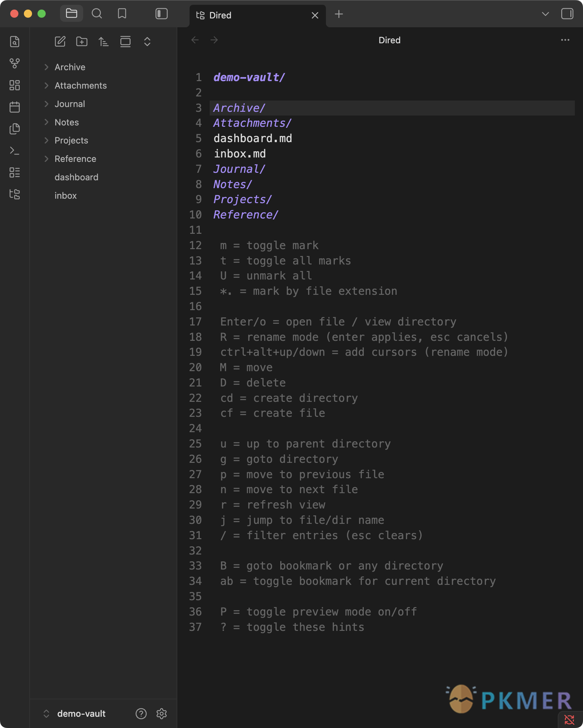Click auto-reveal current file icon
The height and width of the screenshot is (728, 583).
(x=125, y=42)
